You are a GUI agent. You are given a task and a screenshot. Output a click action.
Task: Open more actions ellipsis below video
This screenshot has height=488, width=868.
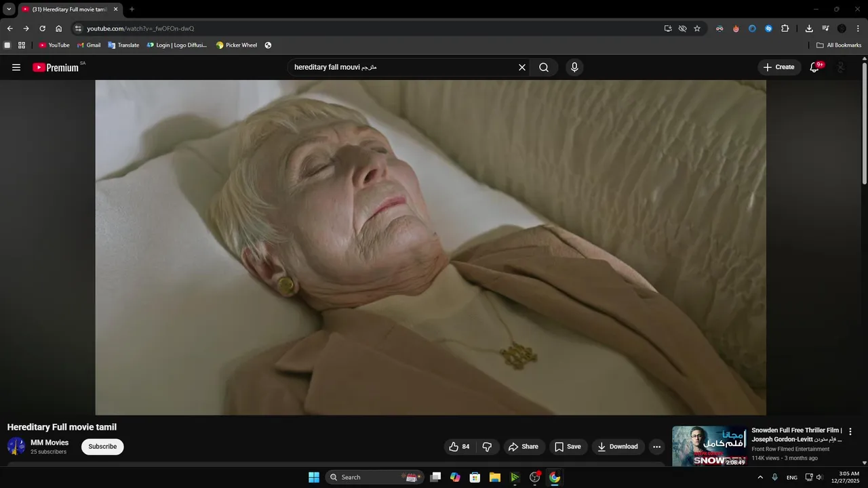[x=656, y=447]
